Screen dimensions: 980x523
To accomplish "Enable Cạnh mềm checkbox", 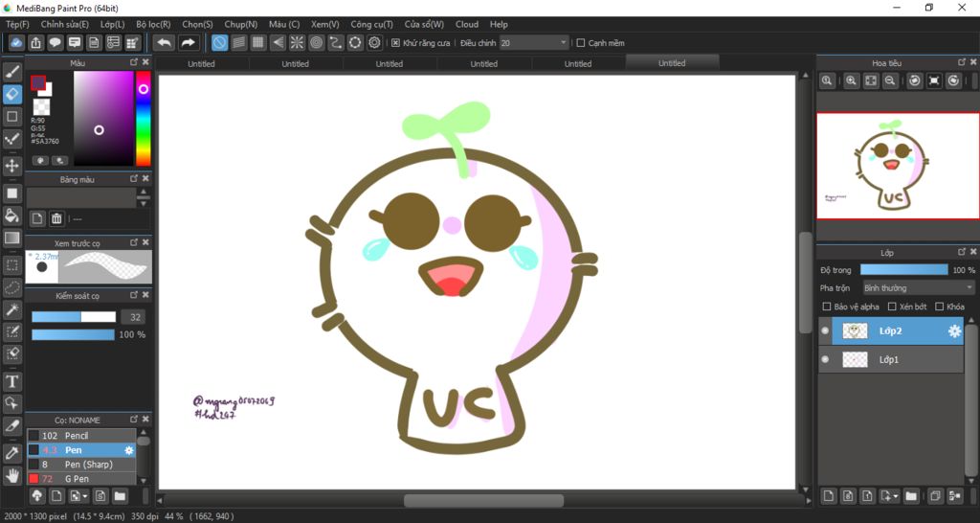I will tap(581, 43).
